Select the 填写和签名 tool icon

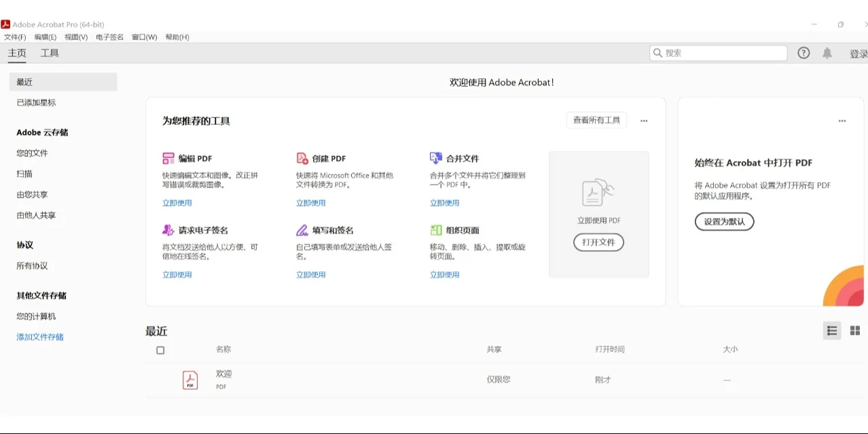click(301, 230)
